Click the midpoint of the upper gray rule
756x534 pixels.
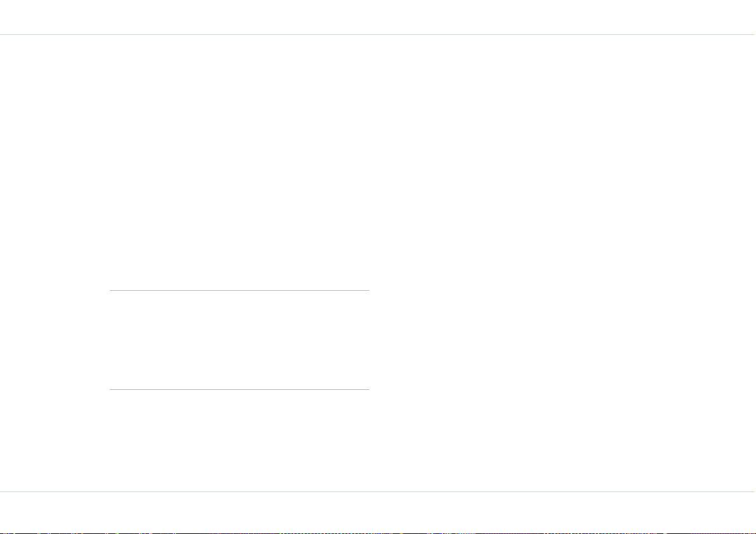[239, 290]
